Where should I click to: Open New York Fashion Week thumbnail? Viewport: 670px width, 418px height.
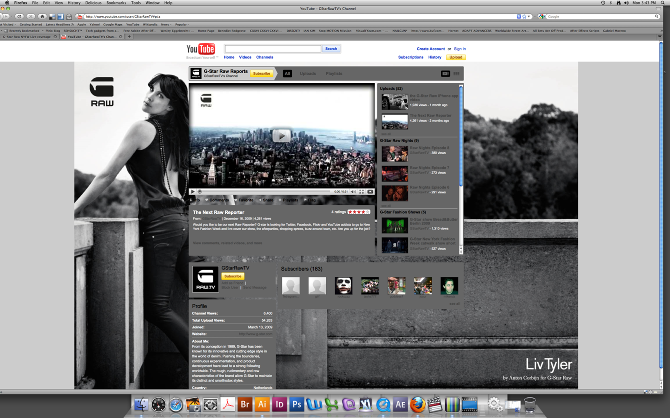coord(395,245)
